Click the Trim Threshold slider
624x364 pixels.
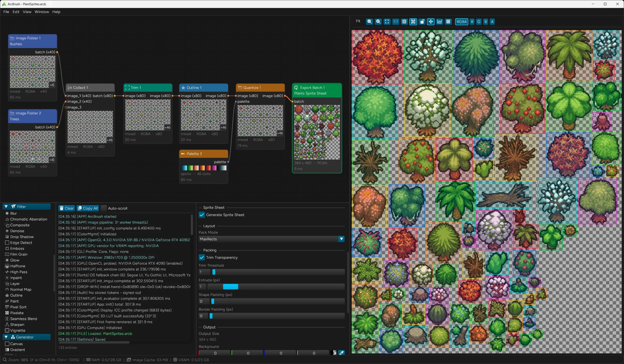click(278, 272)
